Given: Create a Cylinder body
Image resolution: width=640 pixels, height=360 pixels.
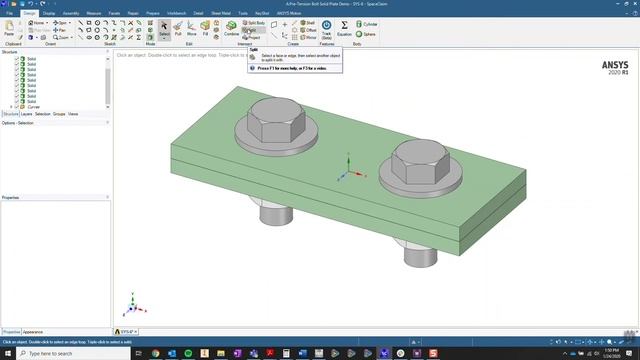Looking at the screenshot, I should click(367, 24).
